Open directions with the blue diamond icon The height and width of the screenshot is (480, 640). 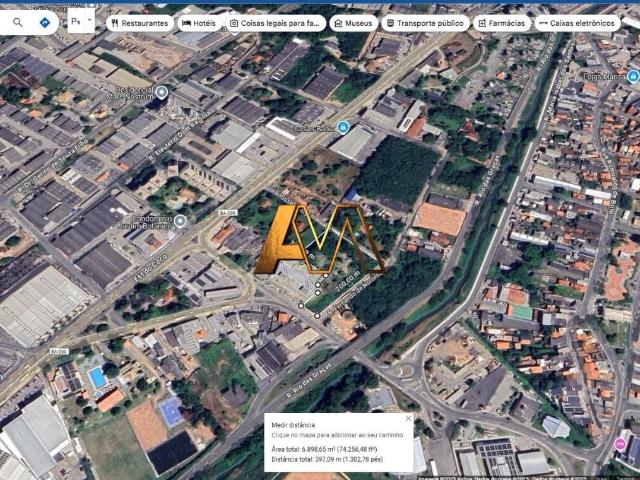[45, 22]
